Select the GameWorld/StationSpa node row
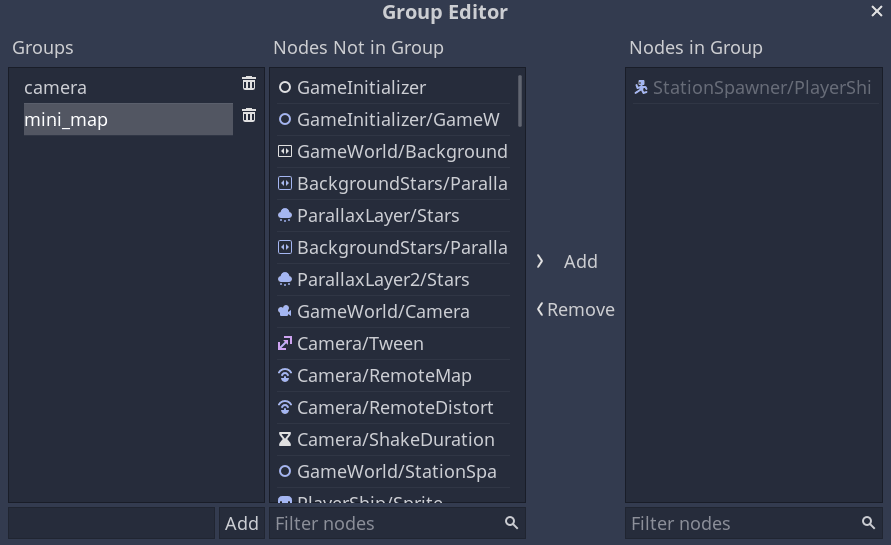The height and width of the screenshot is (545, 891). [393, 471]
